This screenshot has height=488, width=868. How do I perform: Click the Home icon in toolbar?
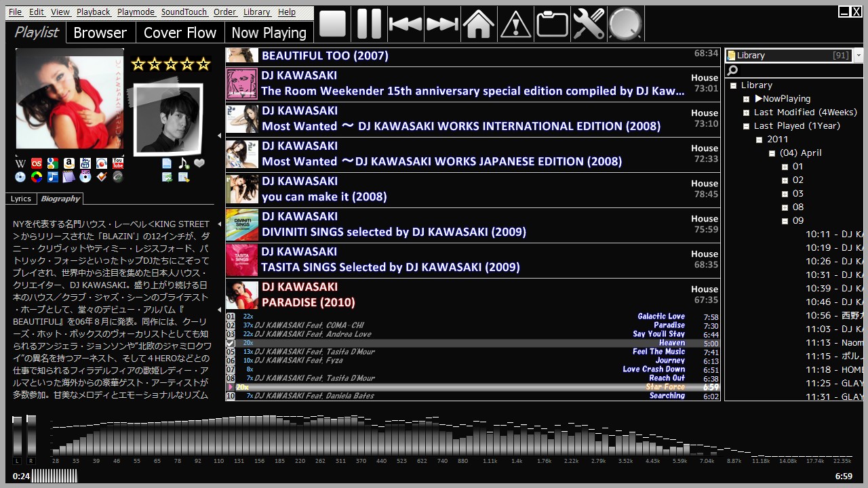point(478,24)
